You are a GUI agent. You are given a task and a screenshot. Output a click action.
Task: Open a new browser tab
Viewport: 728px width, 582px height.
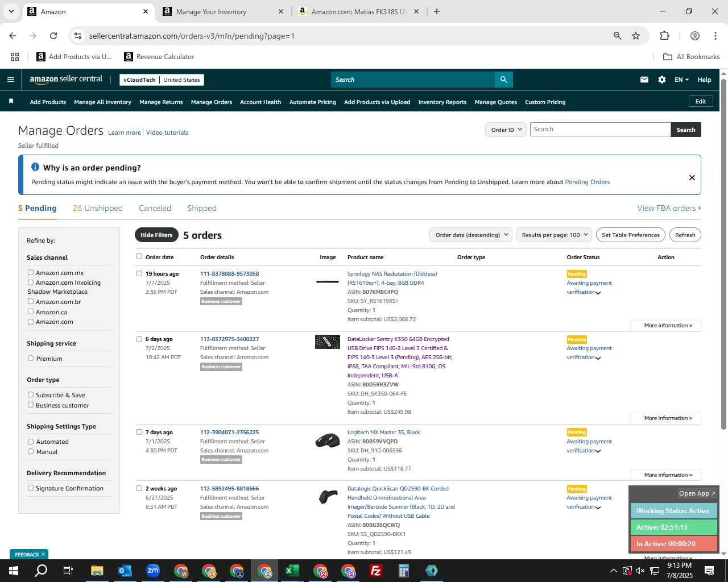[437, 11]
